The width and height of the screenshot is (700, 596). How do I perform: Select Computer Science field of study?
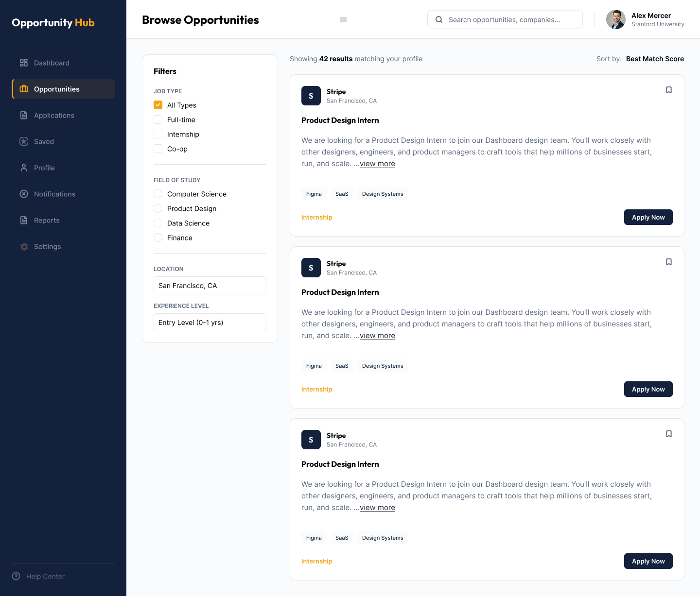tap(158, 194)
